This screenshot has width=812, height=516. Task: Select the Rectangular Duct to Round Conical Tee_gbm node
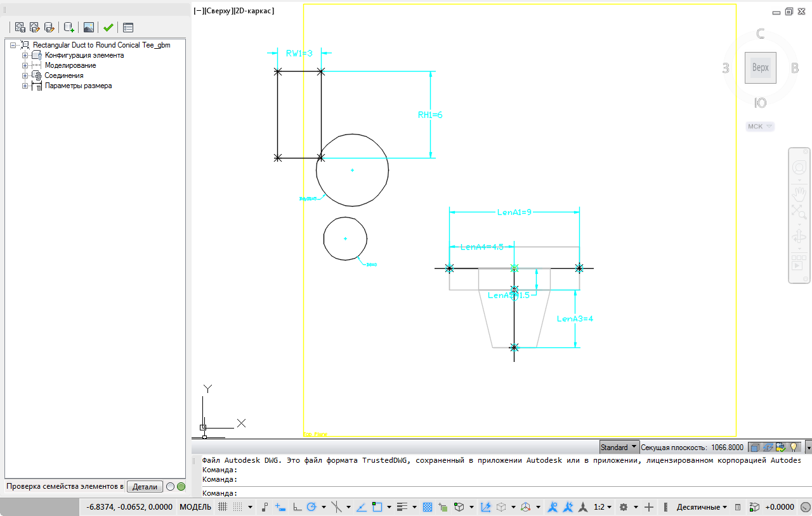pyautogui.click(x=101, y=45)
